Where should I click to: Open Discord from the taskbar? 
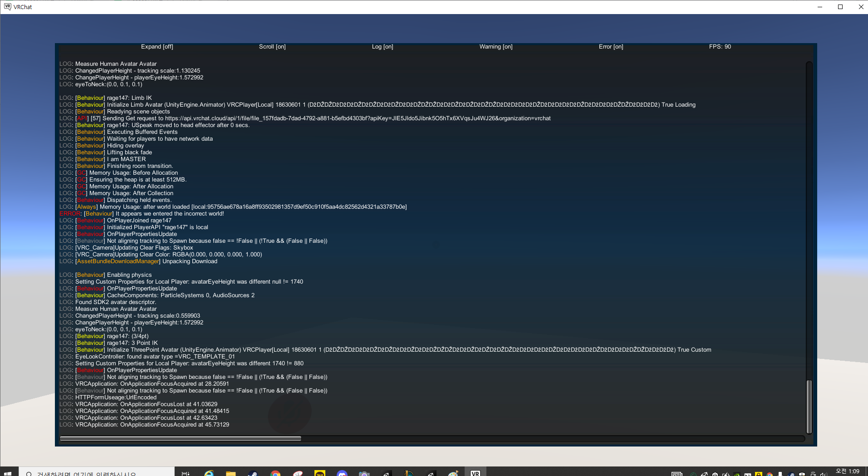pyautogui.click(x=342, y=473)
